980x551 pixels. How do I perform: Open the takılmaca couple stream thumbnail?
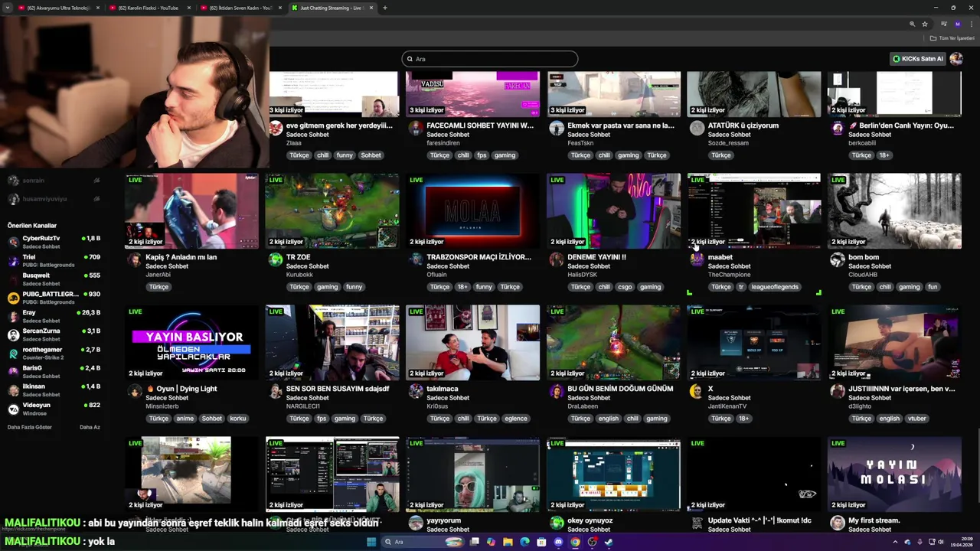click(472, 343)
